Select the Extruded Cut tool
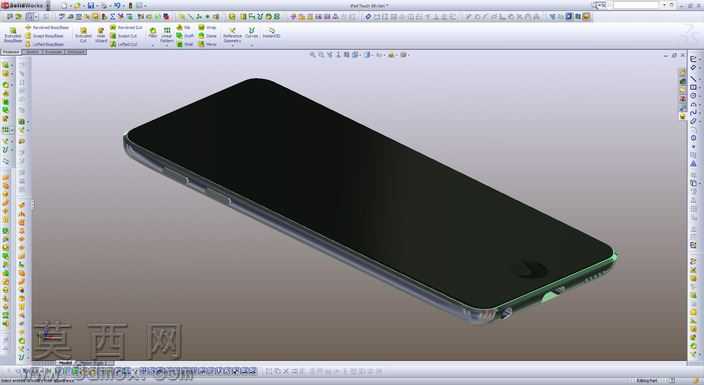The image size is (704, 385). (x=83, y=35)
